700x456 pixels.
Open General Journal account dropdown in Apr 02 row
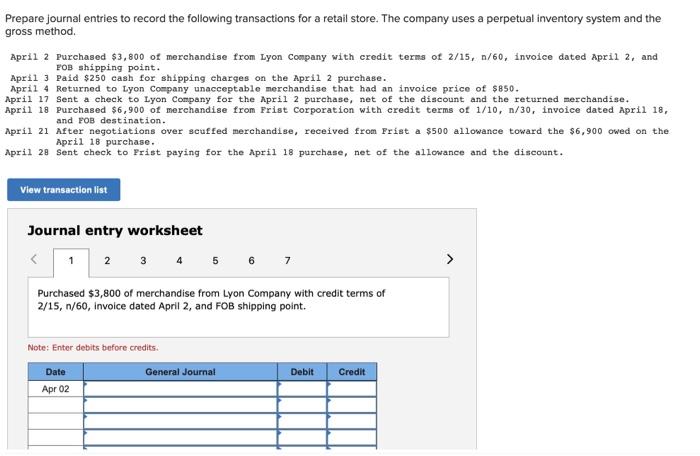coord(180,389)
